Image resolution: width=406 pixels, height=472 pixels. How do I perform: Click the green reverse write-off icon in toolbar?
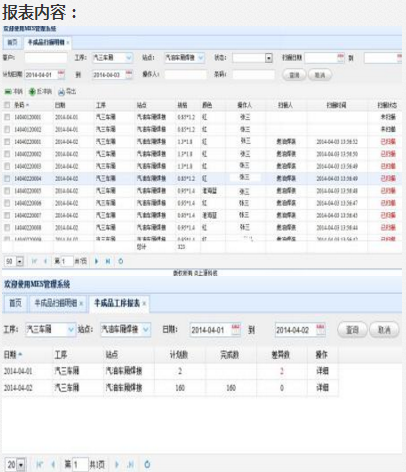coord(32,92)
